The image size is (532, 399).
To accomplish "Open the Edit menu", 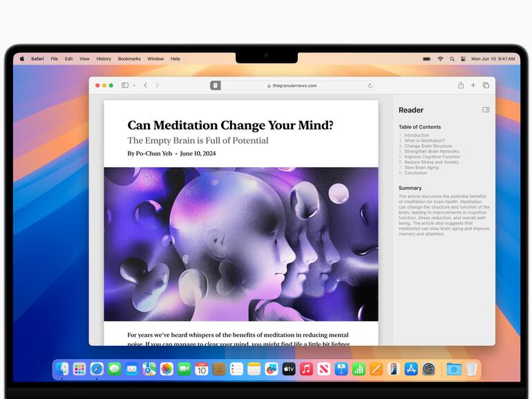I will coord(69,59).
